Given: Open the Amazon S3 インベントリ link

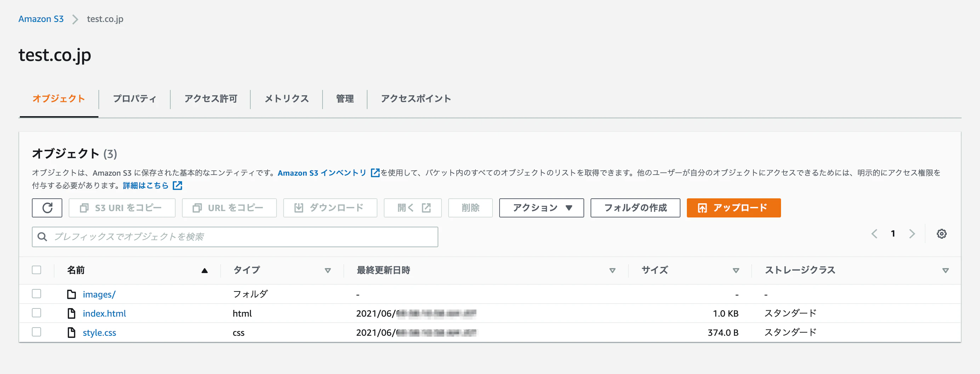Looking at the screenshot, I should coord(322,173).
